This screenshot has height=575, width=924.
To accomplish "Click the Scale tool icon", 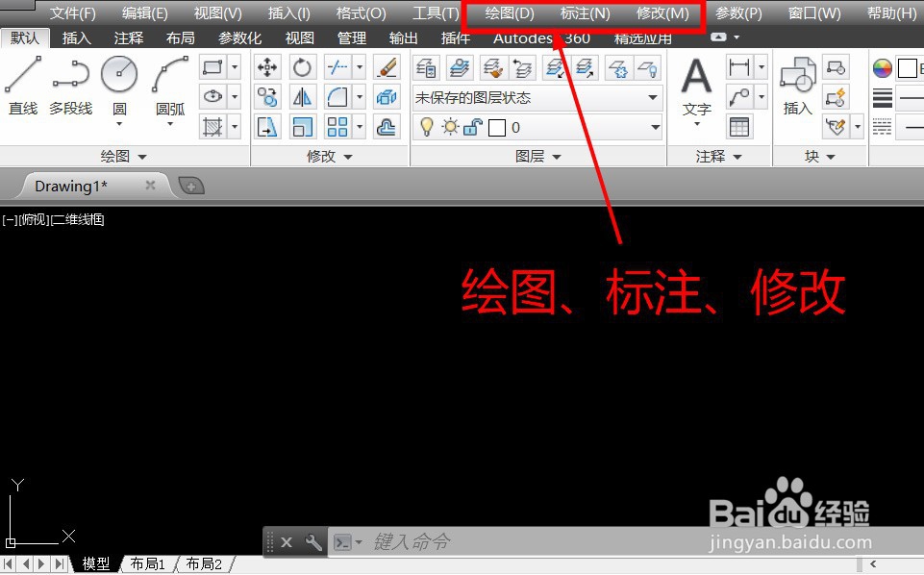I will [x=302, y=127].
